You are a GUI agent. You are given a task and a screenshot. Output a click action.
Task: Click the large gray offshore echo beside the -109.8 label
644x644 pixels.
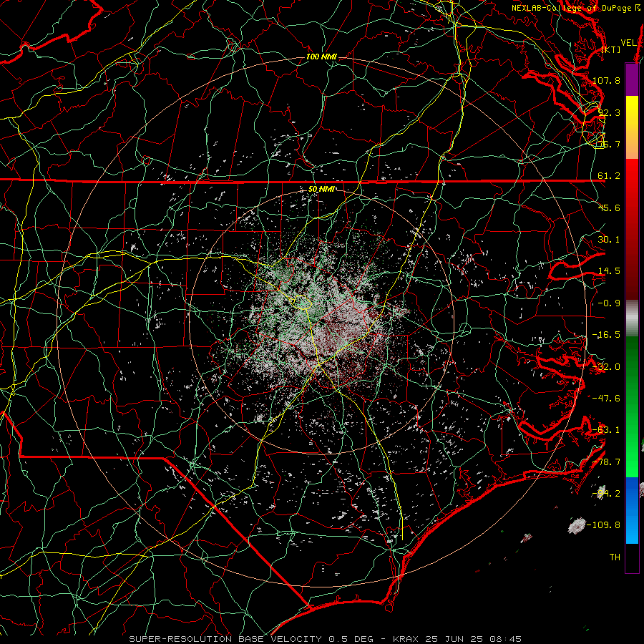577,525
